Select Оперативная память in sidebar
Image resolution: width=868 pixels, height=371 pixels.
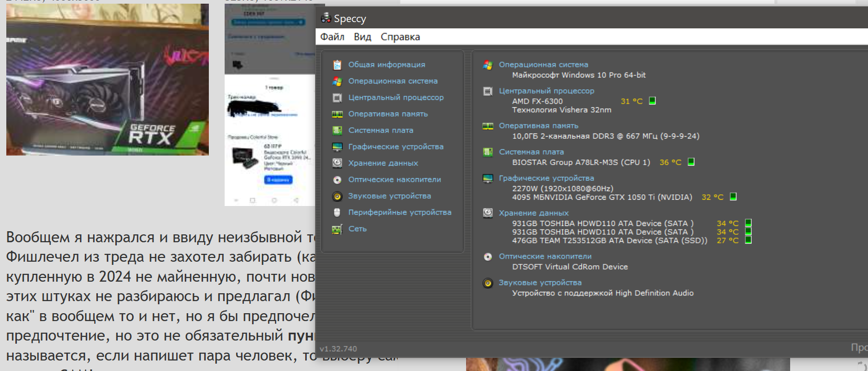coord(388,114)
